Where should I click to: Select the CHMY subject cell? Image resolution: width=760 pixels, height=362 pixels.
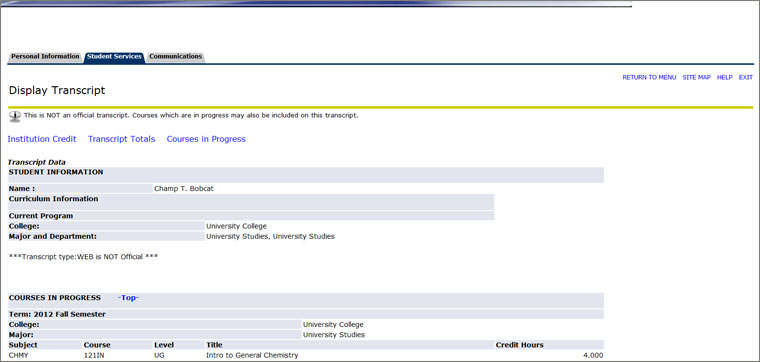[x=18, y=356]
